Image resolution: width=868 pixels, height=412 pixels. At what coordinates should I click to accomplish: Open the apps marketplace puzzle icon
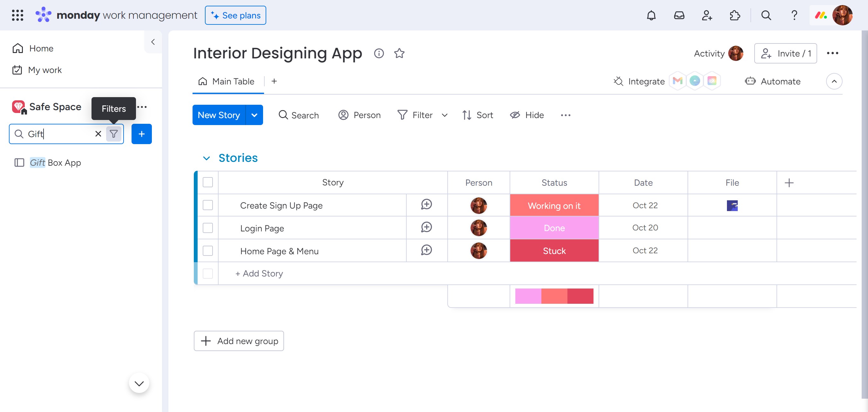[734, 15]
